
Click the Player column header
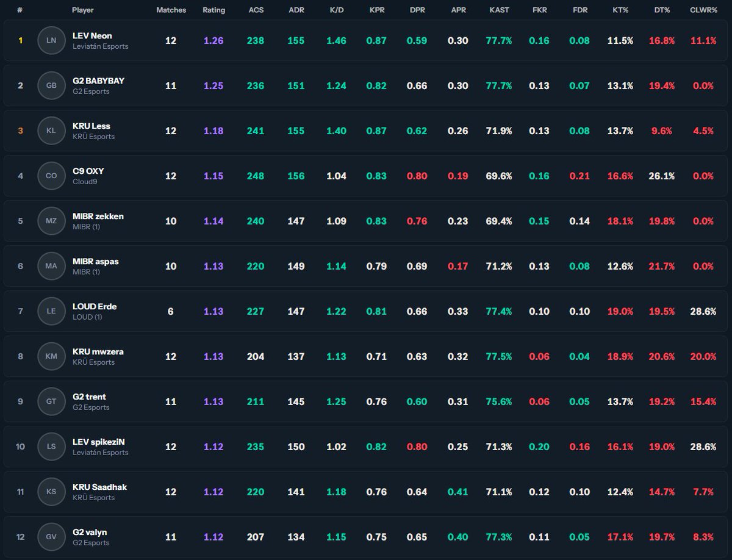(83, 10)
